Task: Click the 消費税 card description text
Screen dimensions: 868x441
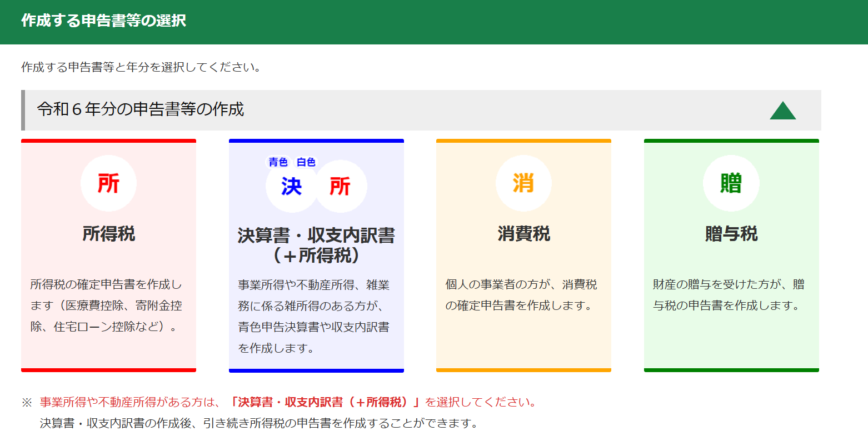Action: pyautogui.click(x=523, y=294)
